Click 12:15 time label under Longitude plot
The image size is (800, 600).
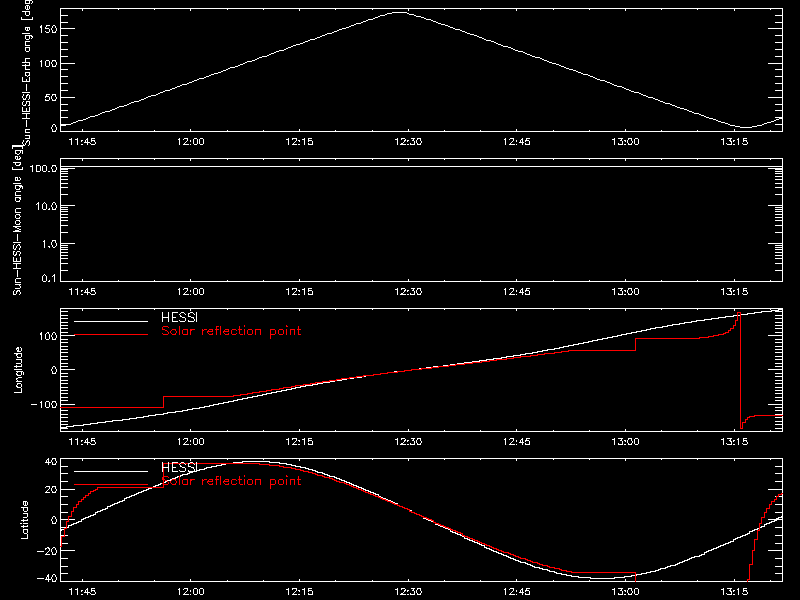click(x=299, y=442)
